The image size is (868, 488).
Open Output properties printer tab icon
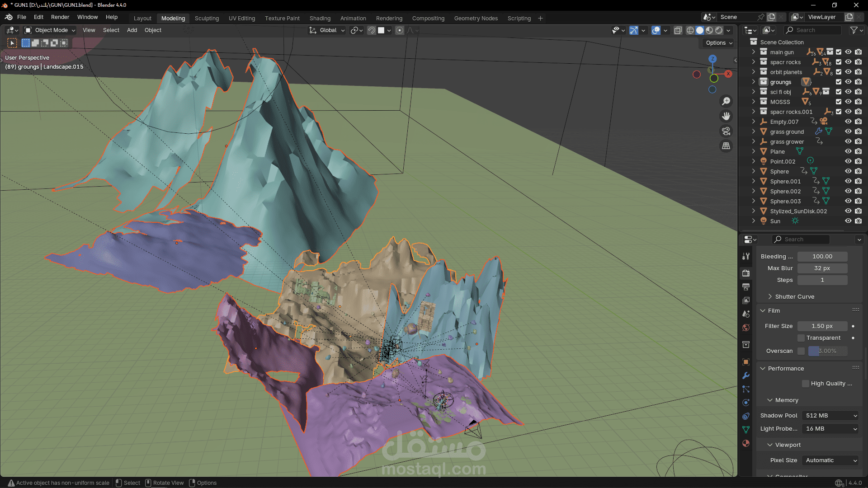[746, 287]
